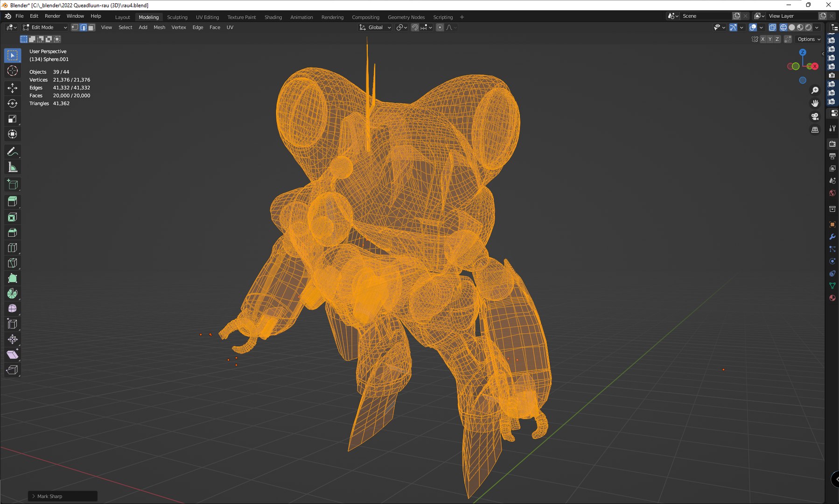Open the pivot point dropdown
This screenshot has width=839, height=504.
(x=402, y=28)
